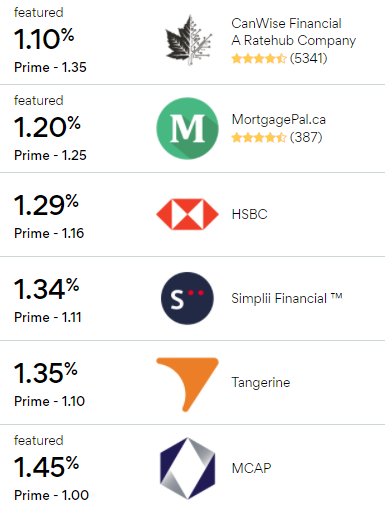Viewport: 385px width, 509px height.
Task: Open the Tangerine lender name
Action: [x=261, y=382]
